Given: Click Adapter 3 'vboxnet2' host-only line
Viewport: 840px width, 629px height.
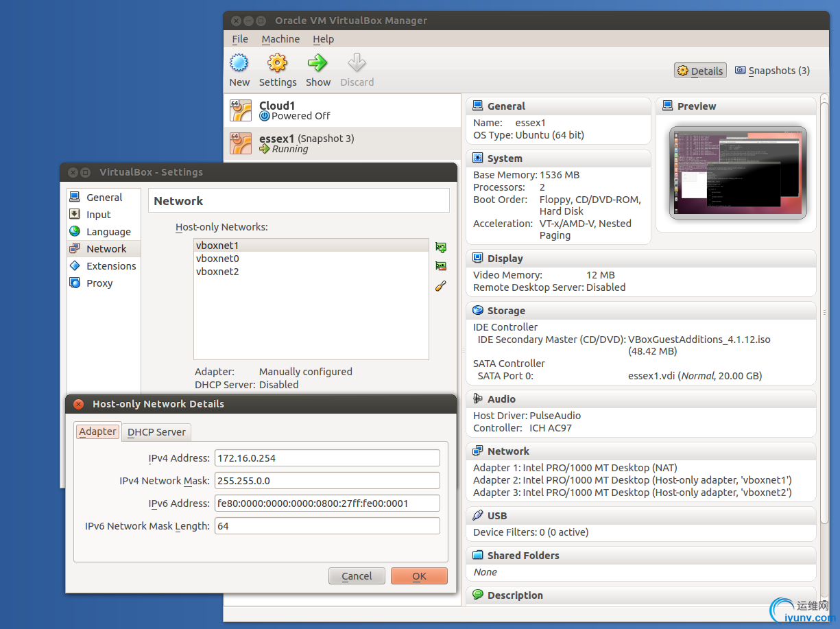Looking at the screenshot, I should [x=632, y=492].
